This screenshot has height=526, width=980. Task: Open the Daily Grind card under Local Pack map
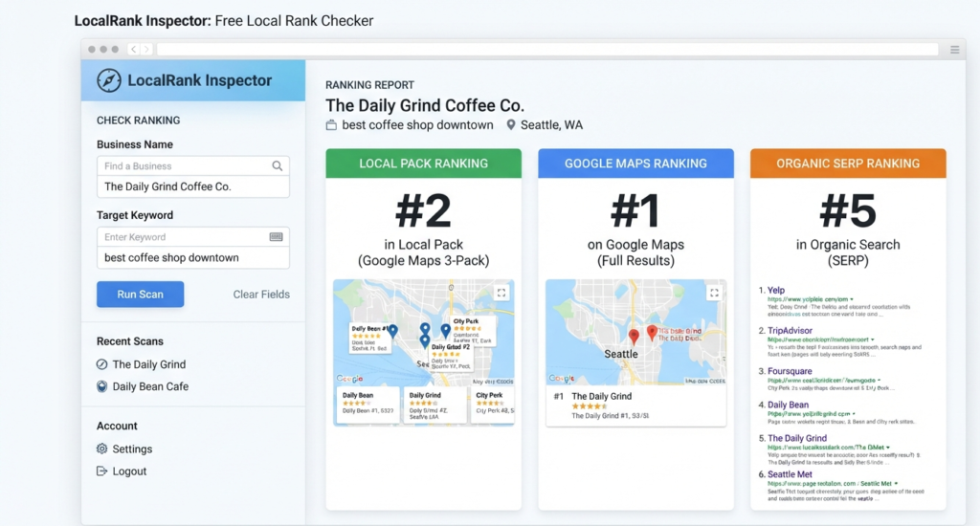coord(434,405)
